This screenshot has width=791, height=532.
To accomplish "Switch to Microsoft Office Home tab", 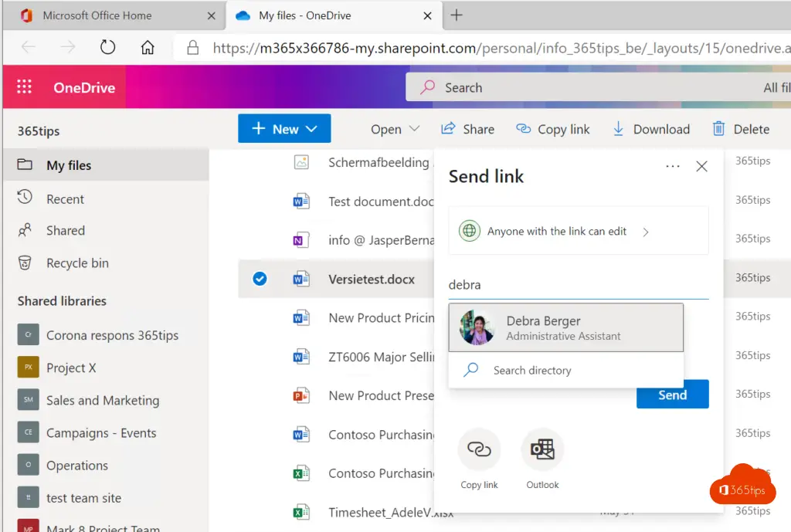I will [x=97, y=15].
